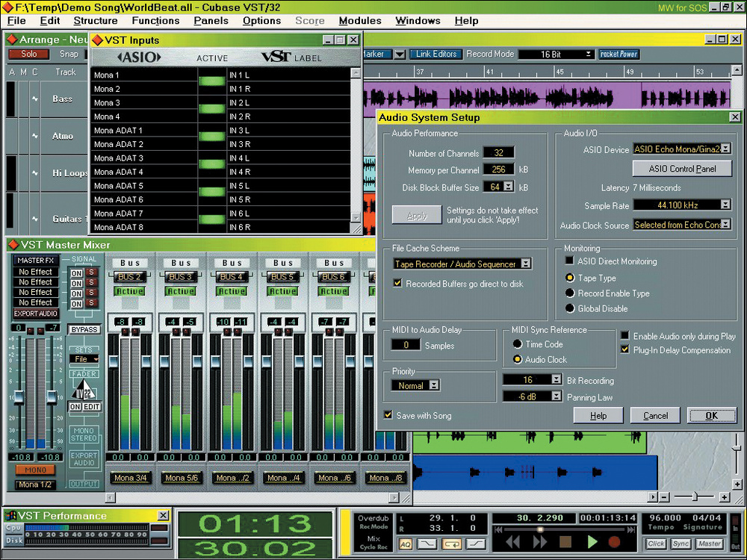Viewport: 747px width, 560px height.
Task: Open the Panels menu
Action: [211, 21]
